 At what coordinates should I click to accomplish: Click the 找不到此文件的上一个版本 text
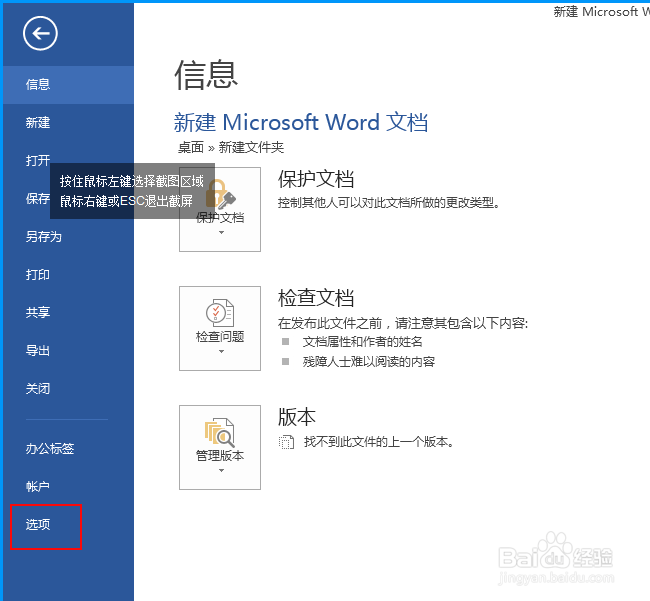click(x=379, y=442)
